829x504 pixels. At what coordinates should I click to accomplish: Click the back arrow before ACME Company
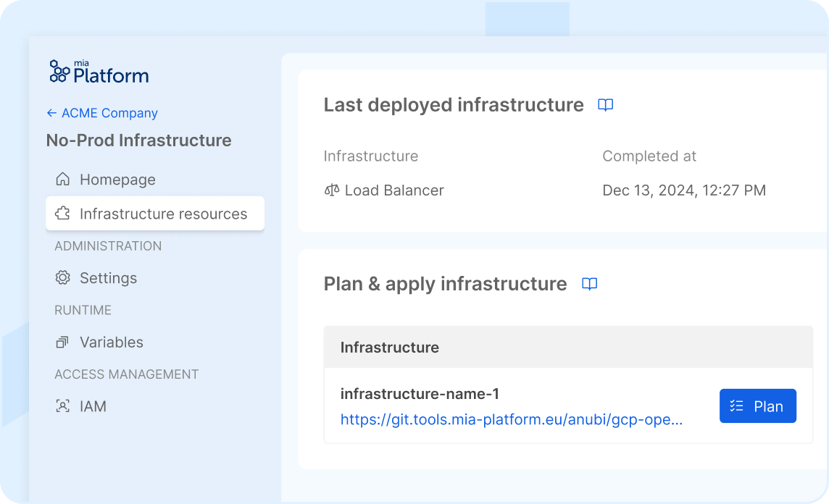point(51,113)
